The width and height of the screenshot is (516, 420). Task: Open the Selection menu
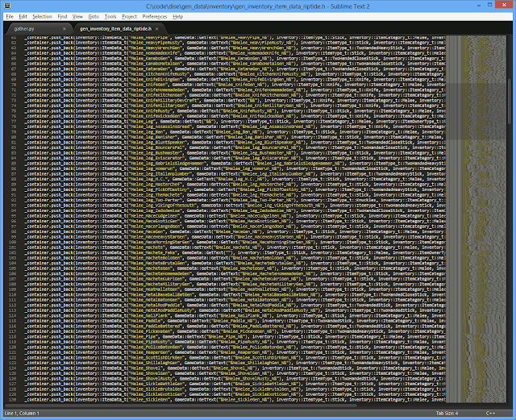point(43,16)
